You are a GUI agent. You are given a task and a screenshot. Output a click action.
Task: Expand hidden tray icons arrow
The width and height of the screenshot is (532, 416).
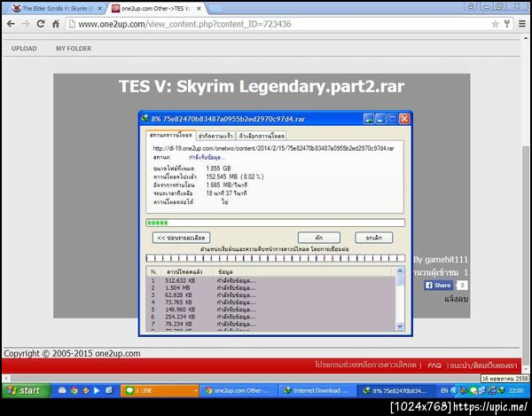pos(454,390)
